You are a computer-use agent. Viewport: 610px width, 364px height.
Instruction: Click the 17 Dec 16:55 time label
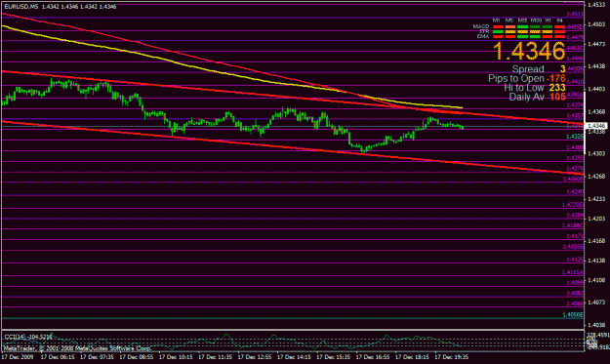(x=373, y=356)
